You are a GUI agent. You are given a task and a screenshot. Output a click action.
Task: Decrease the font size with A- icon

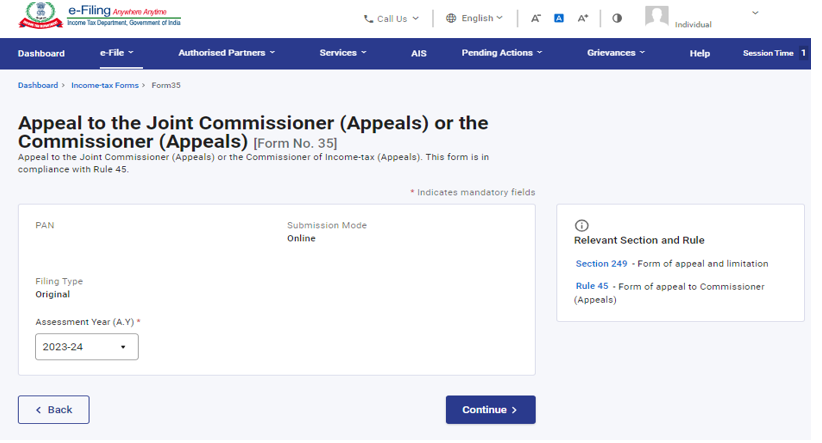pos(536,18)
